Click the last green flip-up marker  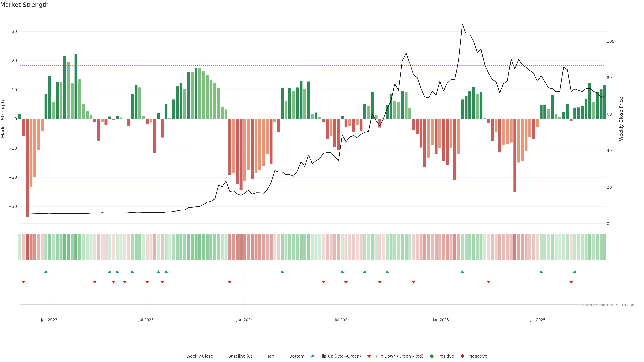(x=575, y=272)
